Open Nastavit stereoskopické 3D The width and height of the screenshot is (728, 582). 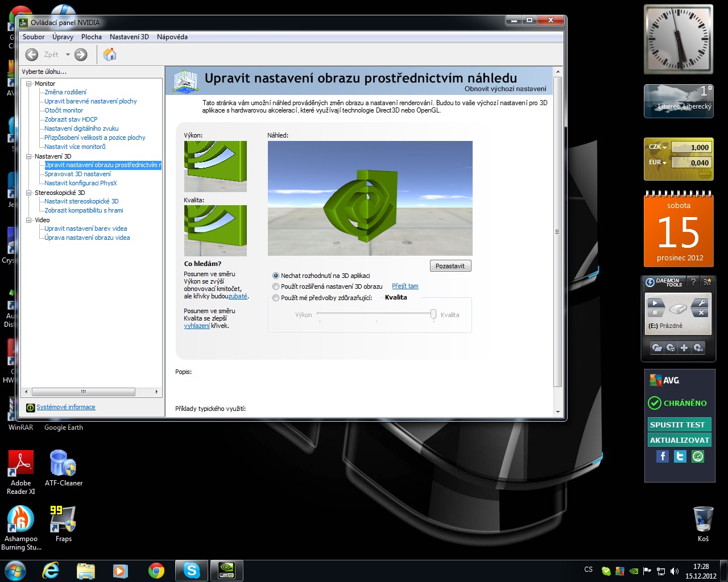coord(81,201)
